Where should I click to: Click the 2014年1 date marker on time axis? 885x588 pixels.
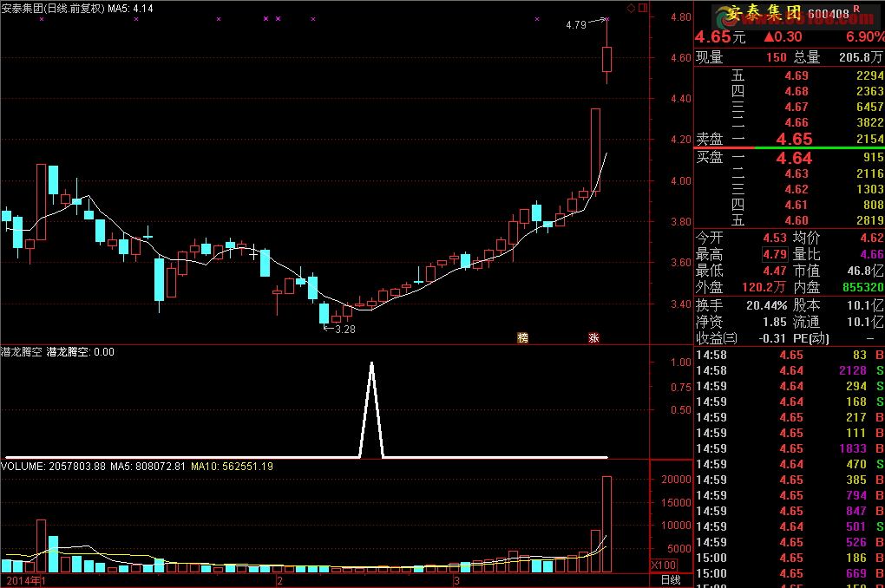[x=24, y=580]
